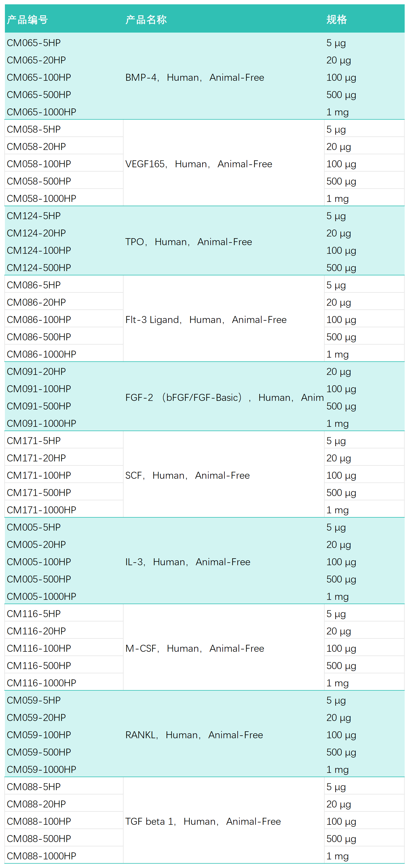Click the 产品名称 column header
The width and height of the screenshot is (409, 868).
146,20
